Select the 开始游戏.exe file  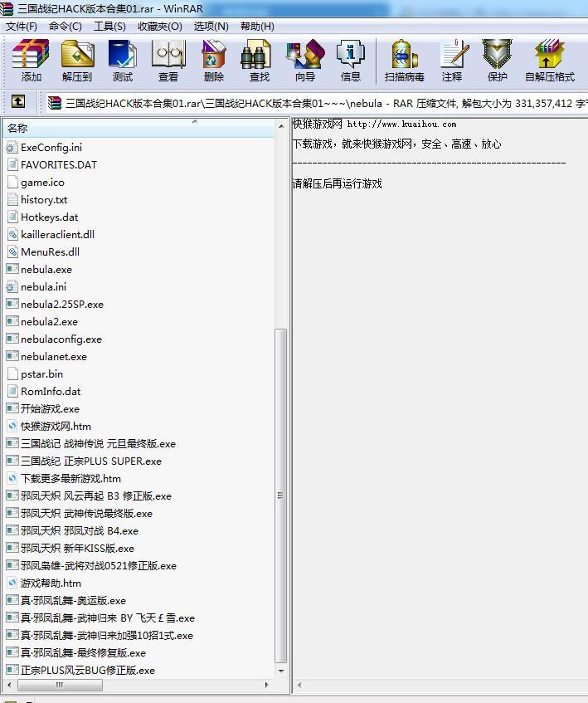tap(50, 409)
